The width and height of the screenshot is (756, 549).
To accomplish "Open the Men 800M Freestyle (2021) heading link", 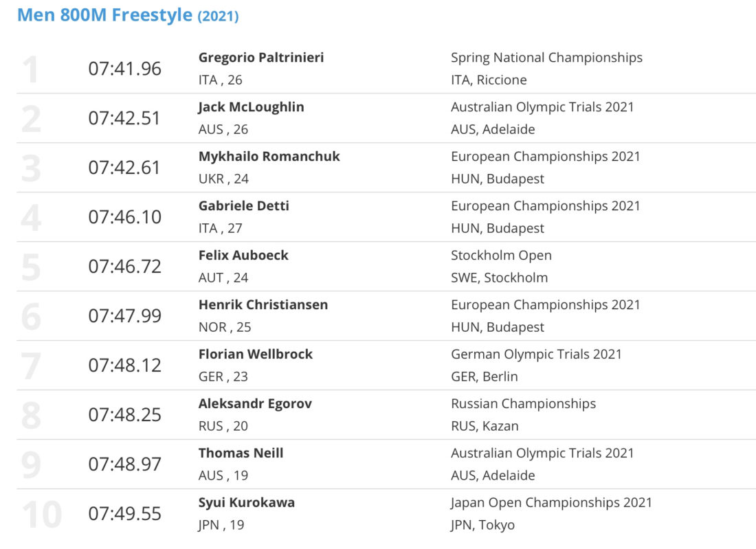I will (x=128, y=15).
